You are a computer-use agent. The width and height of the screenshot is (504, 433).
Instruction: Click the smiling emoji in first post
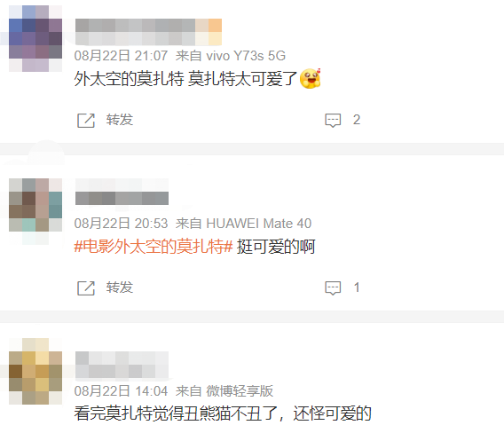tap(311, 78)
